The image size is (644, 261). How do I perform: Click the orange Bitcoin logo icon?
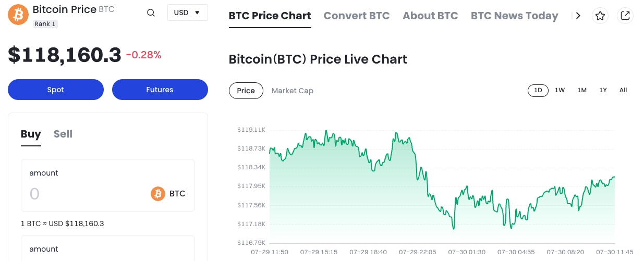point(18,15)
